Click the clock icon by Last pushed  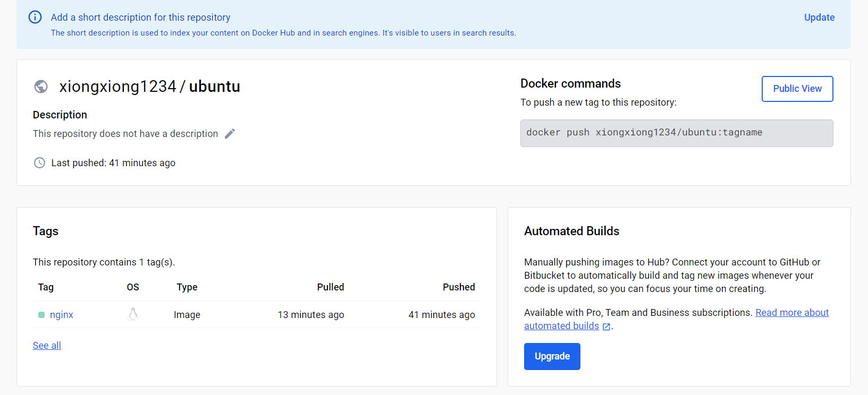(39, 163)
